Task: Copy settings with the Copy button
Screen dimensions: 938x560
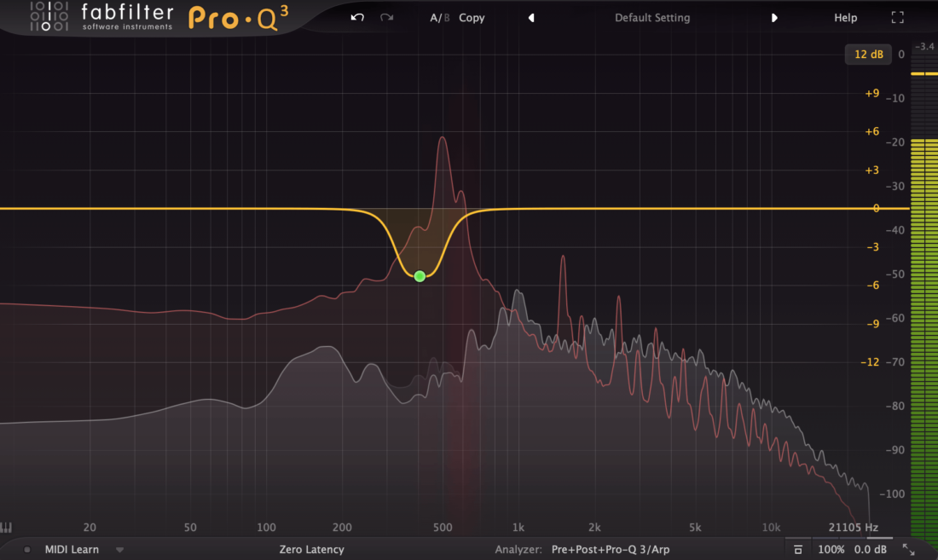Action: pos(472,18)
